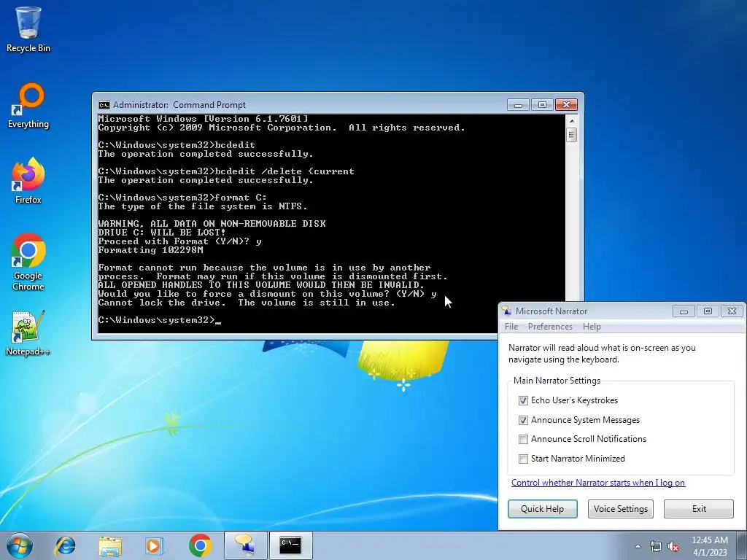Open Windows Explorer folder in taskbar
The height and width of the screenshot is (560, 747).
click(110, 545)
